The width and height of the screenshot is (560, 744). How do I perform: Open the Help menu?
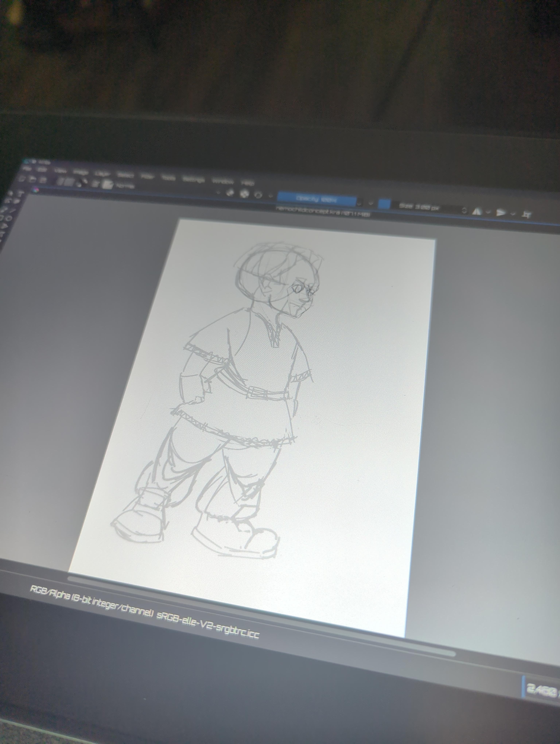pyautogui.click(x=248, y=183)
